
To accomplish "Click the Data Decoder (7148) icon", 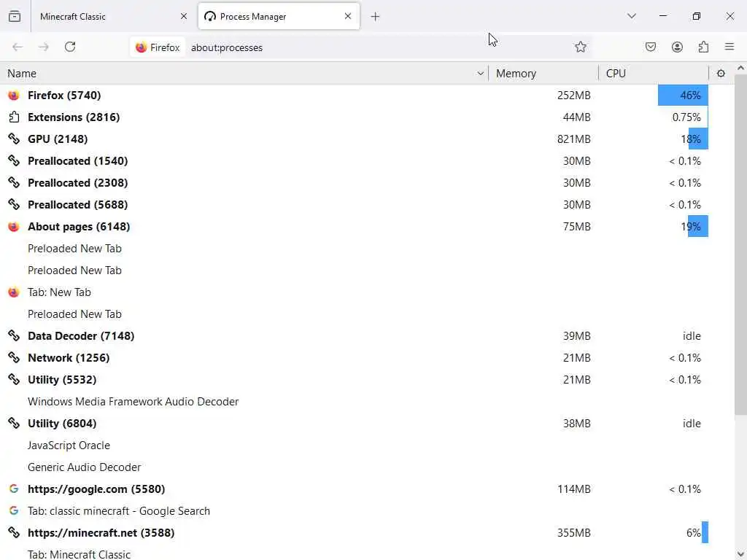I will (x=14, y=335).
